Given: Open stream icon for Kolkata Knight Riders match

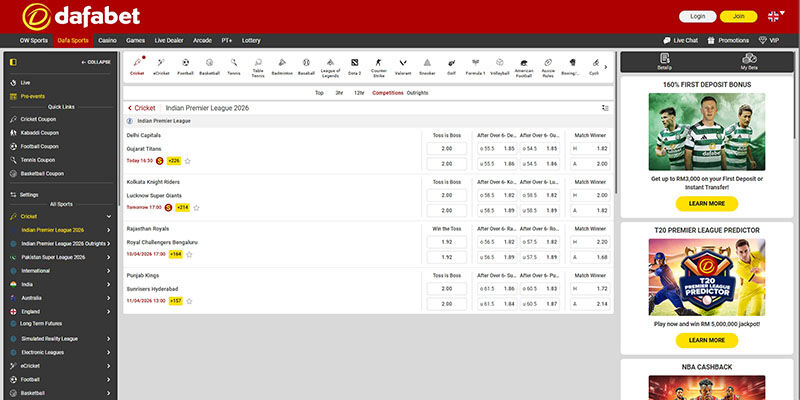Looking at the screenshot, I should point(168,208).
